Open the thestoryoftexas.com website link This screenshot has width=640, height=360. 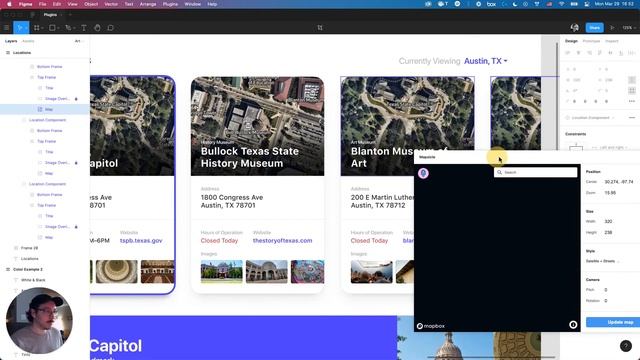pyautogui.click(x=282, y=240)
